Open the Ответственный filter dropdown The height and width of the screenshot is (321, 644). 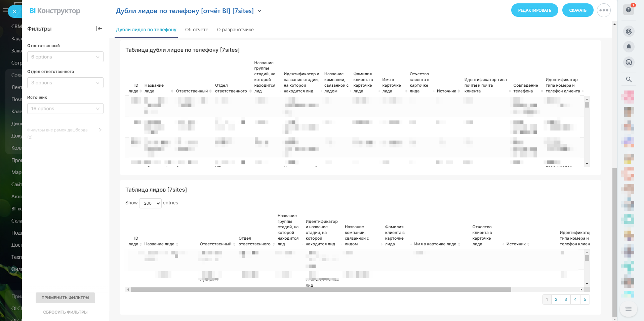[65, 57]
